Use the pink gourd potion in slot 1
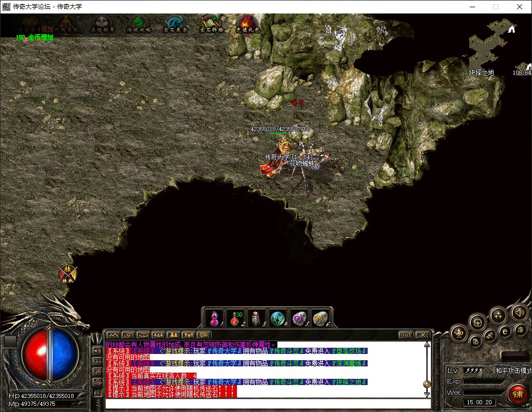This screenshot has height=412, width=532. point(215,318)
